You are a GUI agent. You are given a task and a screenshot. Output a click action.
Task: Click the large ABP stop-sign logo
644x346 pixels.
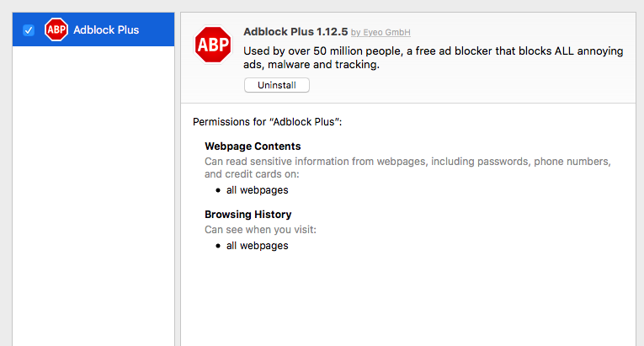(x=213, y=45)
